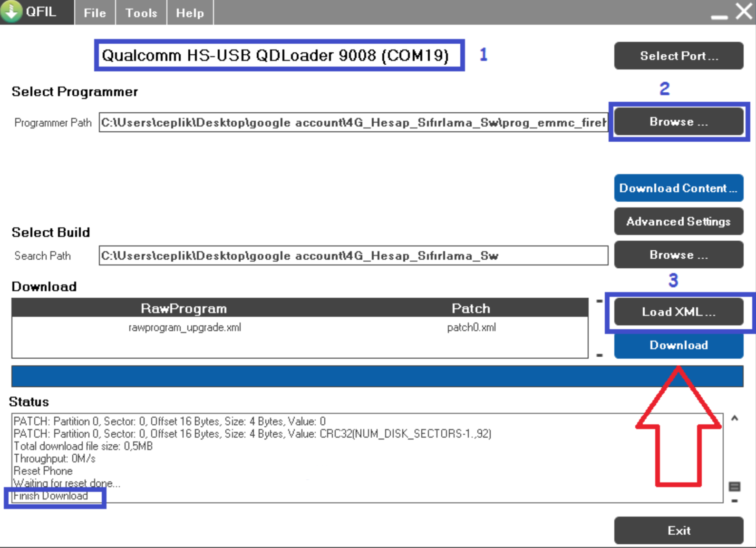The height and width of the screenshot is (548, 756).
Task: Click into the Search Path field
Action: (353, 255)
